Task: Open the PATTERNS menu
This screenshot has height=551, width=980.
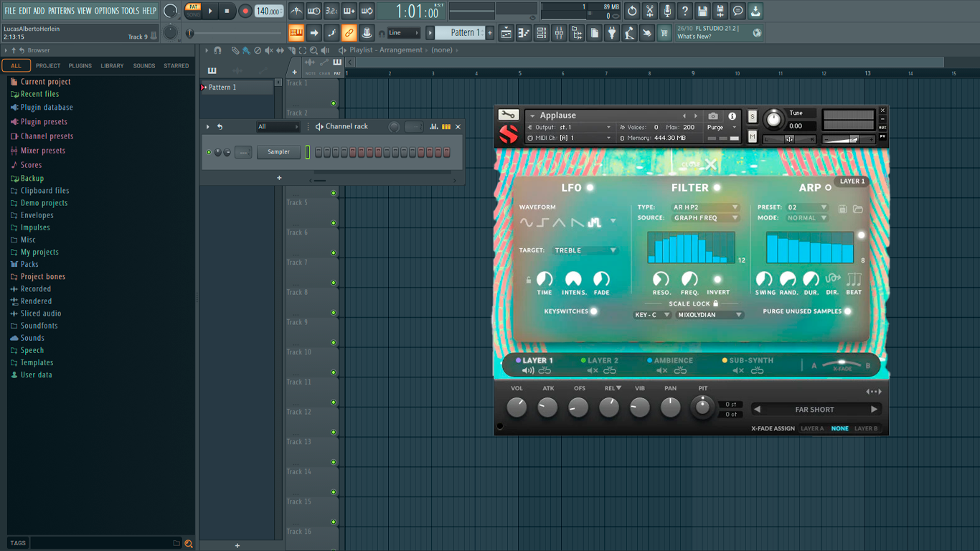Action: coord(61,11)
